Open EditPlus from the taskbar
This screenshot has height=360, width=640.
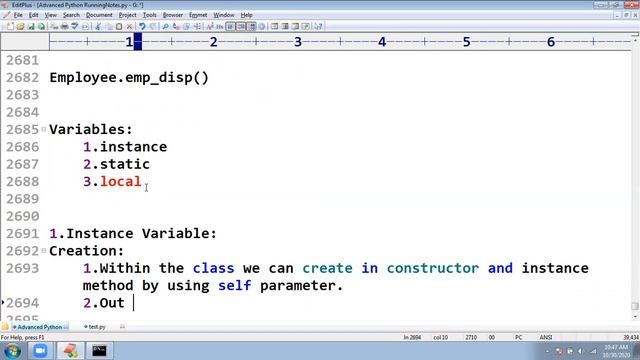coord(70,351)
